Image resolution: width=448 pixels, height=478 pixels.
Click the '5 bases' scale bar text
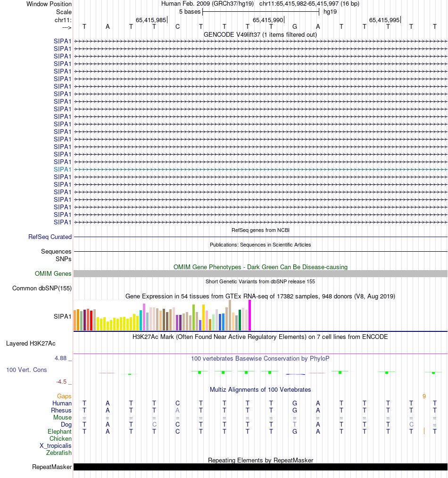point(190,12)
